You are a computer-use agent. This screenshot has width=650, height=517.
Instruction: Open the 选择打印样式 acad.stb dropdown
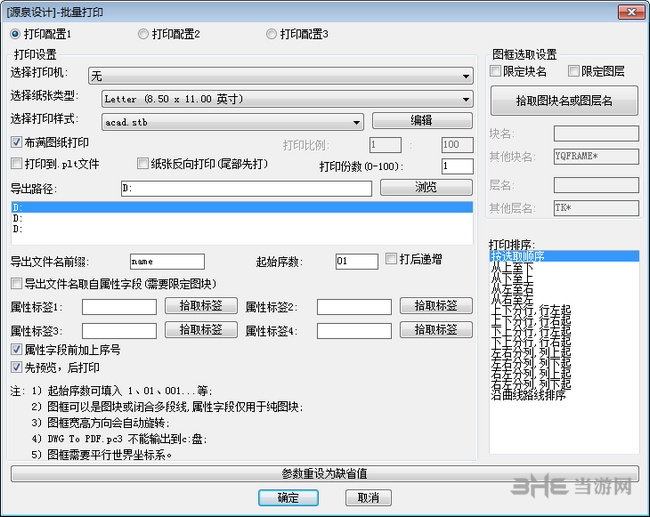point(233,122)
